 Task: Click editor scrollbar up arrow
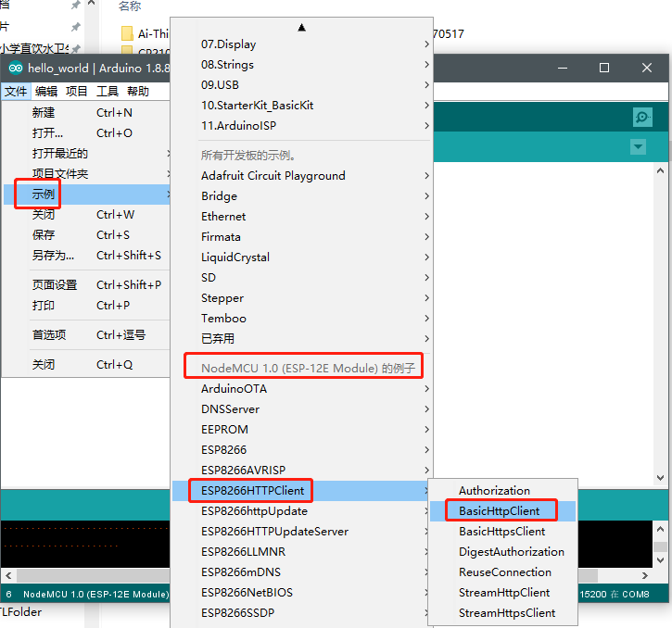pyautogui.click(x=661, y=170)
